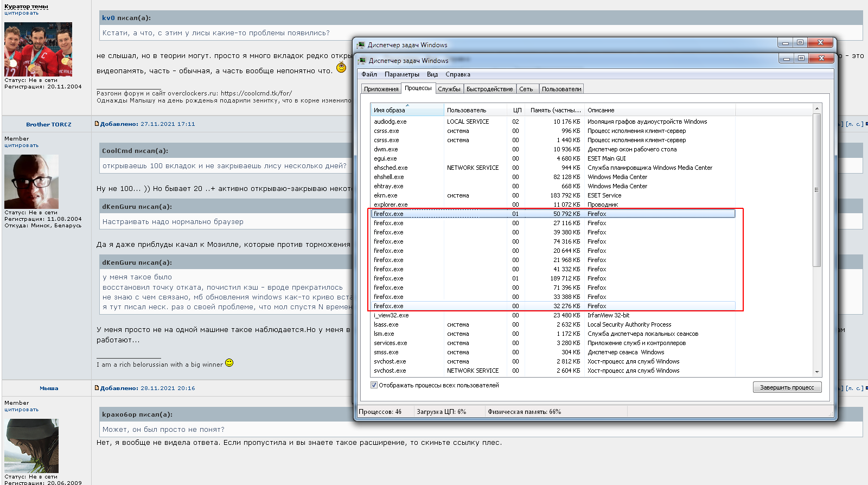The image size is (868, 485).
Task: Select the lsass.exe process row
Action: point(553,324)
